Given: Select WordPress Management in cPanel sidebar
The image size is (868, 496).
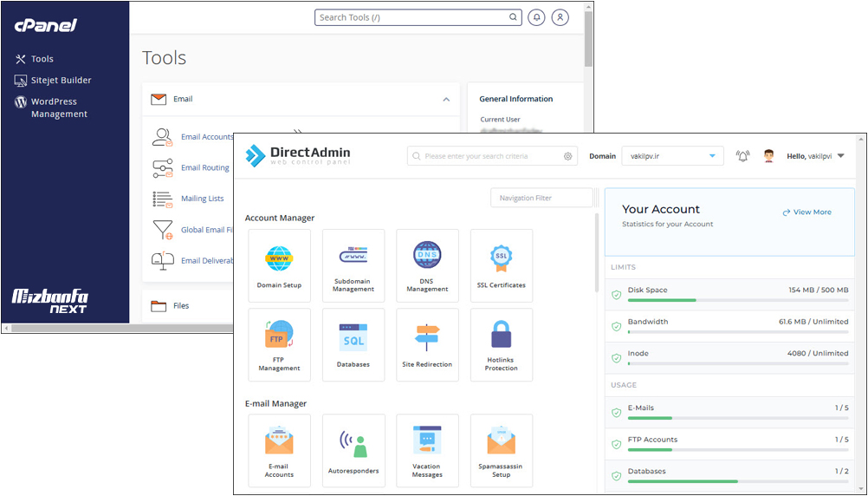Looking at the screenshot, I should [x=59, y=108].
